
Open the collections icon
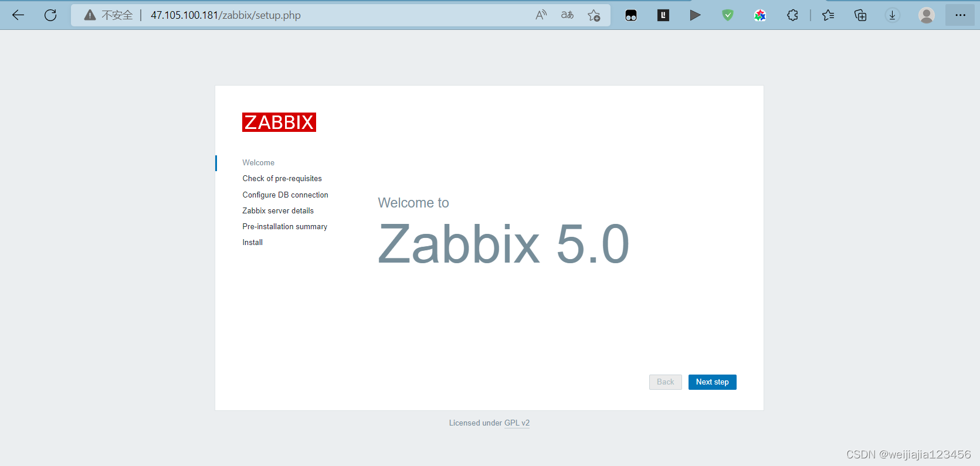[860, 15]
